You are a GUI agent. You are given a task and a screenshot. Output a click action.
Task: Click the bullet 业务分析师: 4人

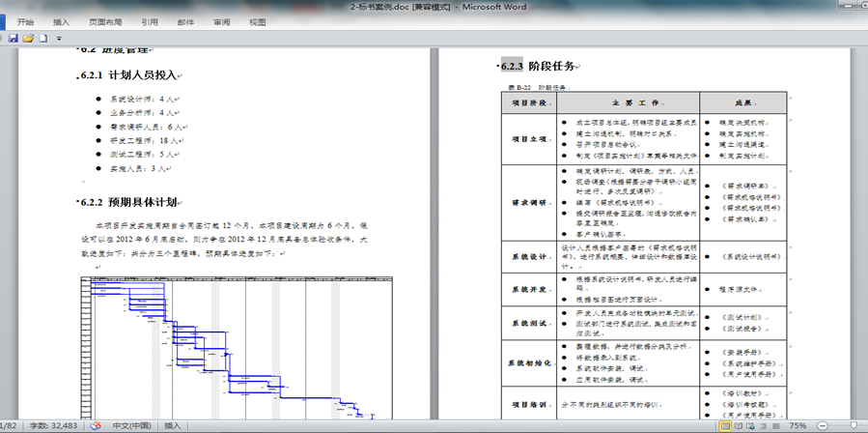[x=142, y=113]
